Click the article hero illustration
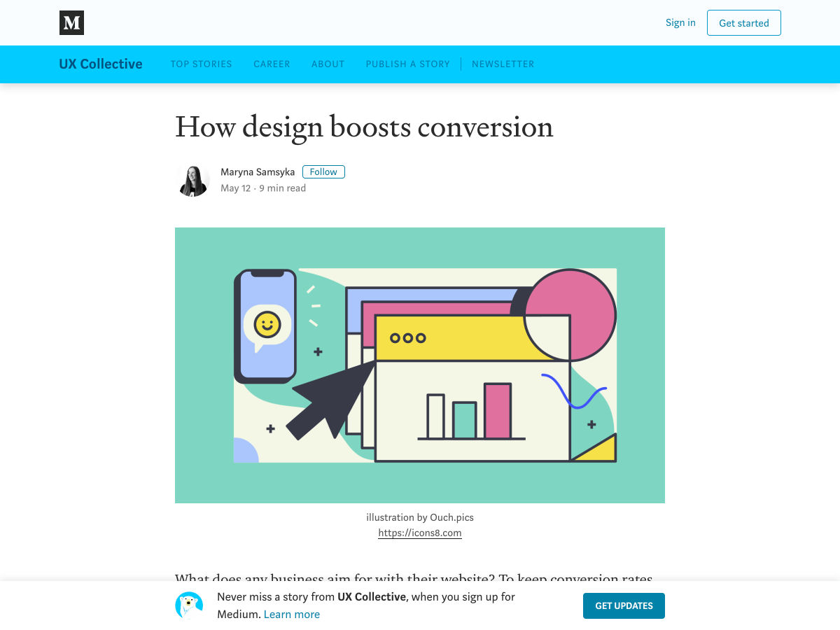 (x=420, y=365)
